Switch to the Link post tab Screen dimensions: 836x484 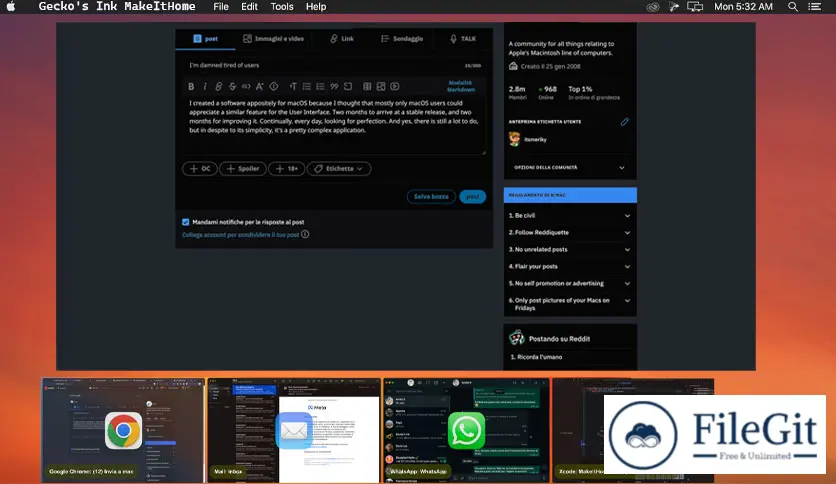pos(342,39)
